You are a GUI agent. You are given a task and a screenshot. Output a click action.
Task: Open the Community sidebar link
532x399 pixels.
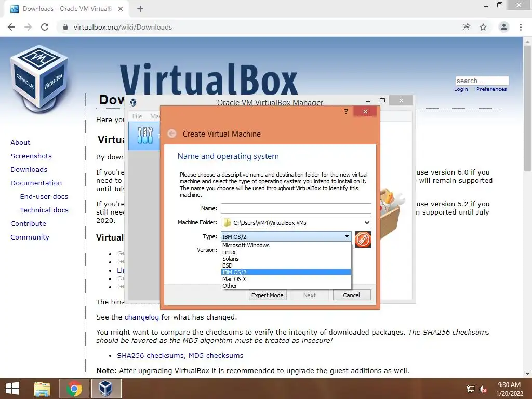30,237
